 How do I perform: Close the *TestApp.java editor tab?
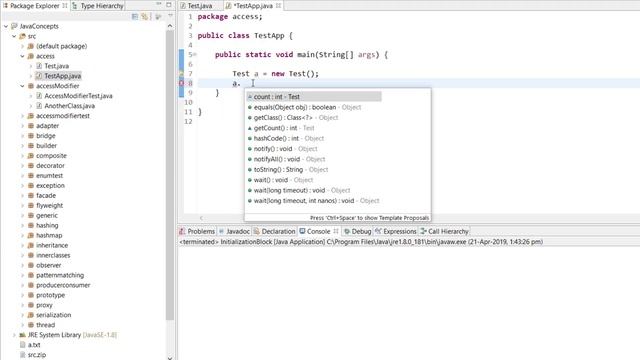click(278, 6)
